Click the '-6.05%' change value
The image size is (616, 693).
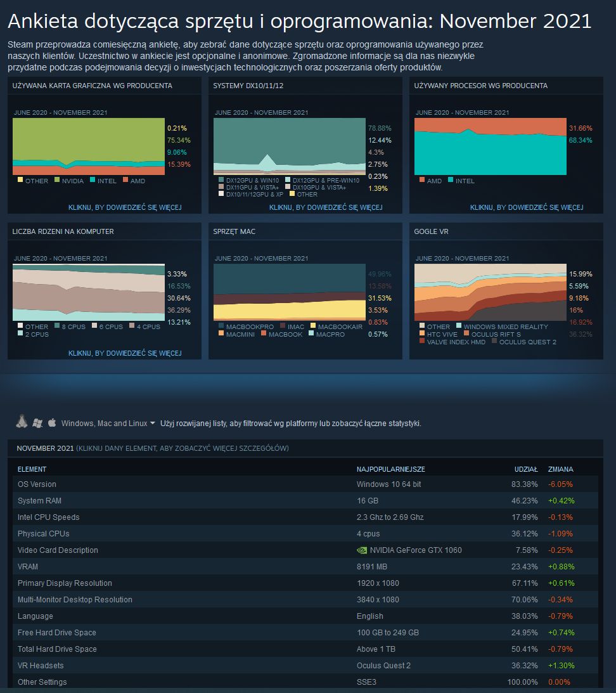(560, 484)
